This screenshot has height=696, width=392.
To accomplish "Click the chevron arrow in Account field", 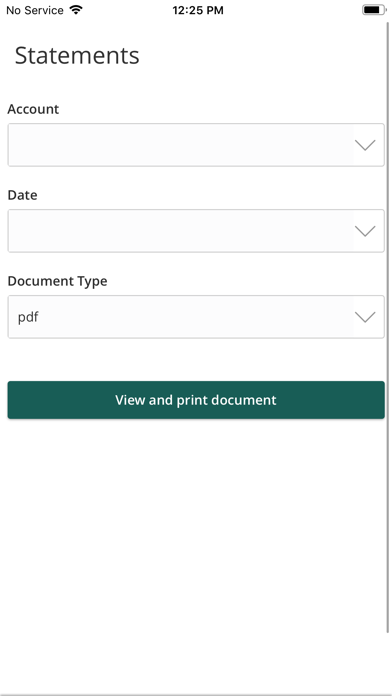I will 365,145.
